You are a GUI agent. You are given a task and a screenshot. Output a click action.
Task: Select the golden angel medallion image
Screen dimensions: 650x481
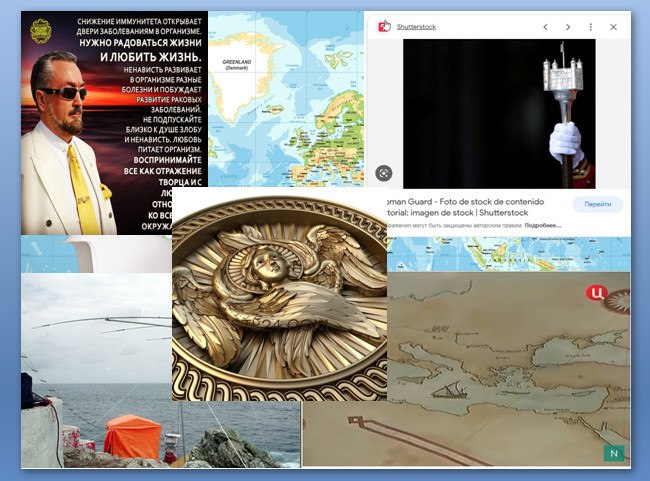279,294
